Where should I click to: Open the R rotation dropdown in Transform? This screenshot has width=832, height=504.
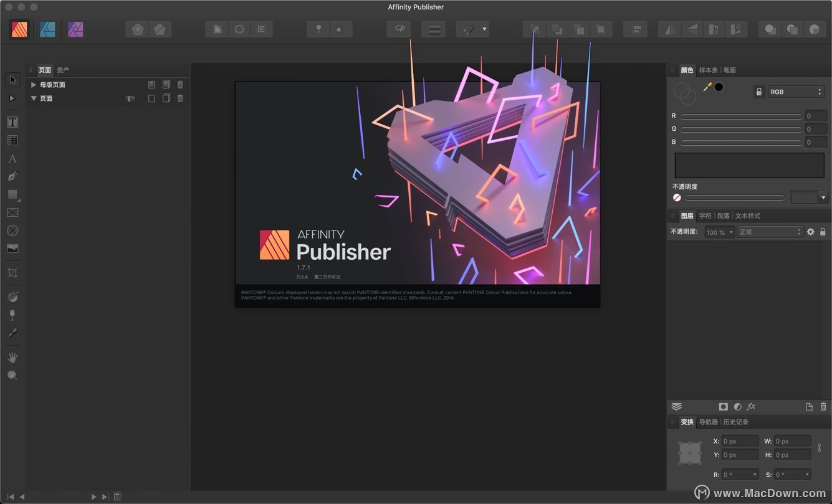755,475
